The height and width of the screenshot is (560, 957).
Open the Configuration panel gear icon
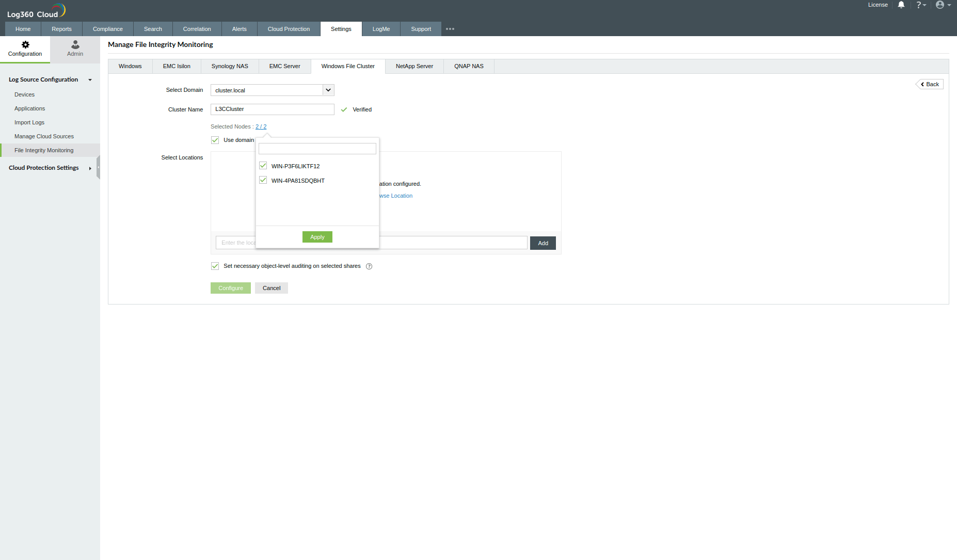tap(25, 49)
